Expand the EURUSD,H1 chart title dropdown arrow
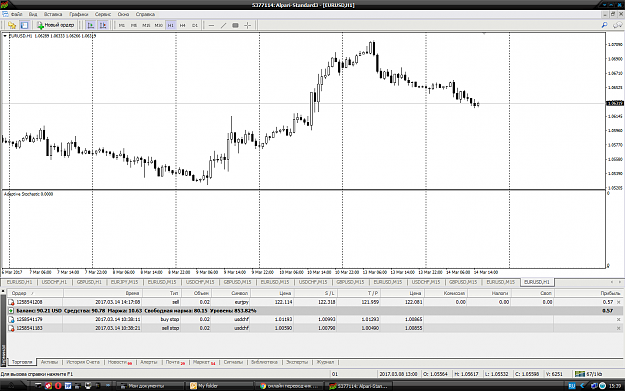The image size is (625, 391). pos(5,36)
